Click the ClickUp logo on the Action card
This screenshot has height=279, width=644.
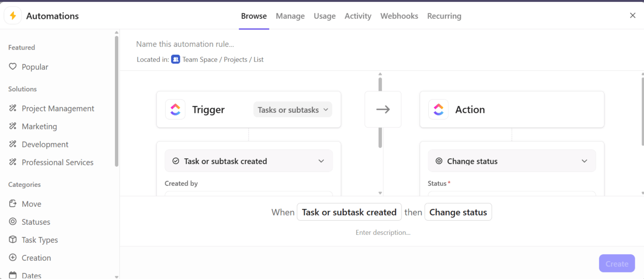(x=438, y=109)
